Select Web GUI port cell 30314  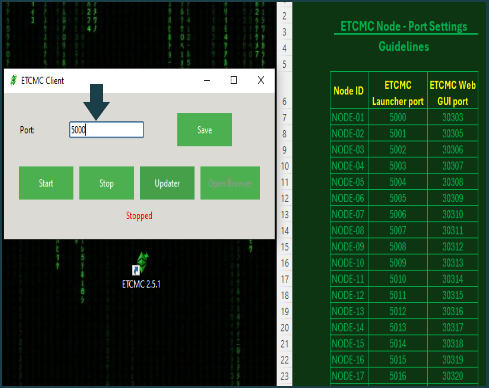pos(453,279)
